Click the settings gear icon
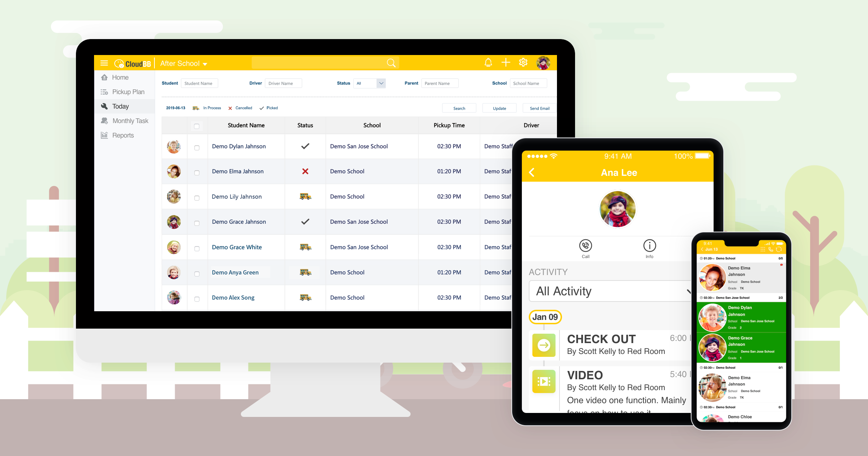The width and height of the screenshot is (868, 456). [x=523, y=63]
